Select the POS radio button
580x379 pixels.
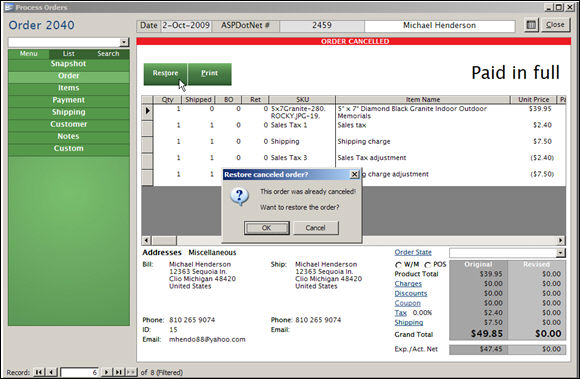coord(428,265)
